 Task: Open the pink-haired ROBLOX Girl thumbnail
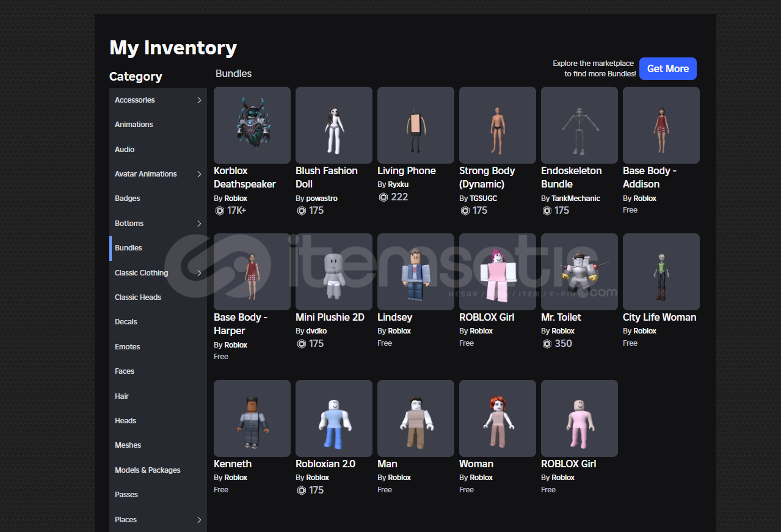(498, 272)
